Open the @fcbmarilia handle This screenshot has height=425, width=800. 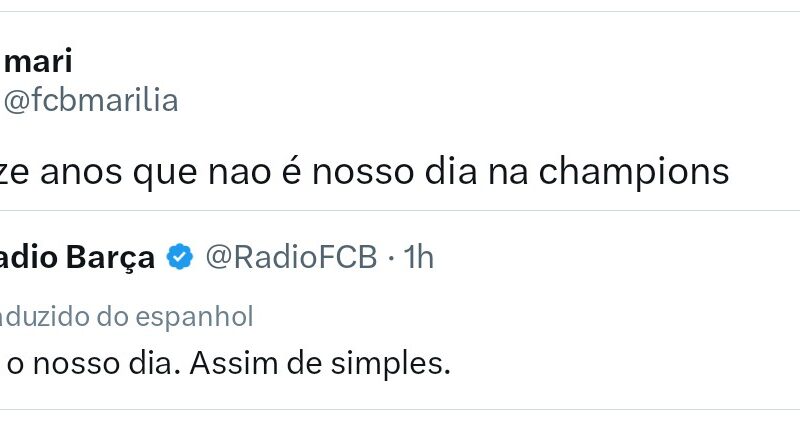[x=91, y=100]
